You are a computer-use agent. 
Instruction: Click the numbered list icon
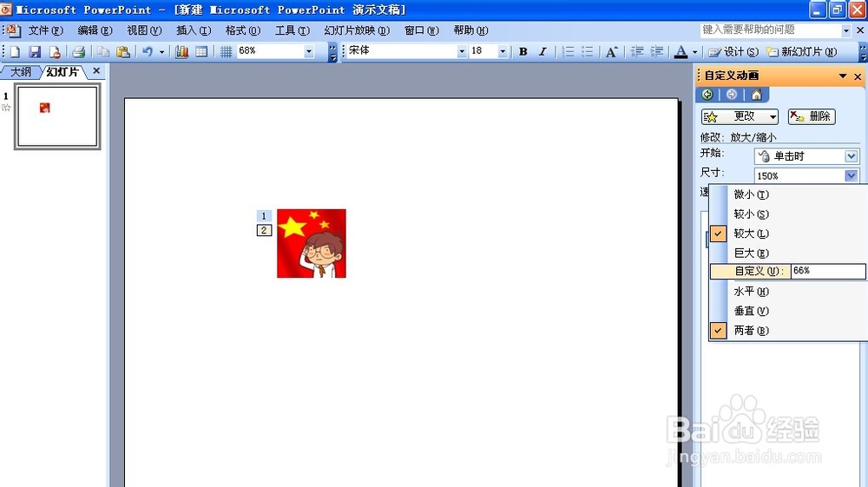coord(568,51)
